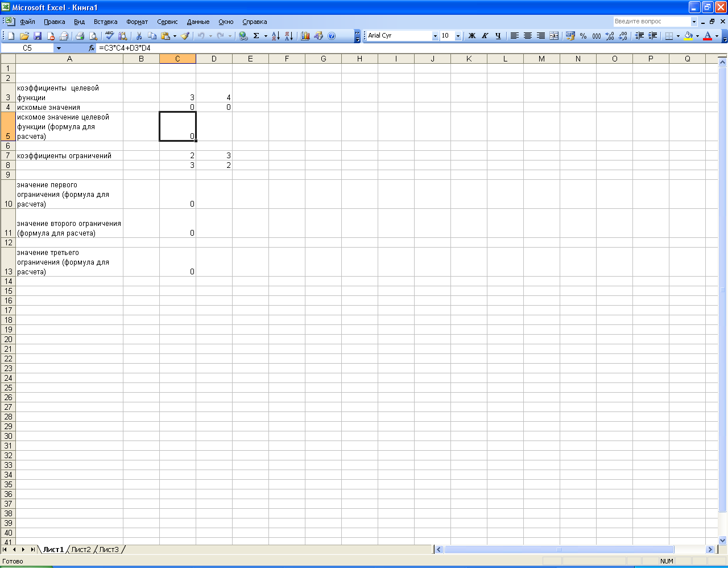Merge and center cells icon
The height and width of the screenshot is (568, 728).
pos(554,36)
